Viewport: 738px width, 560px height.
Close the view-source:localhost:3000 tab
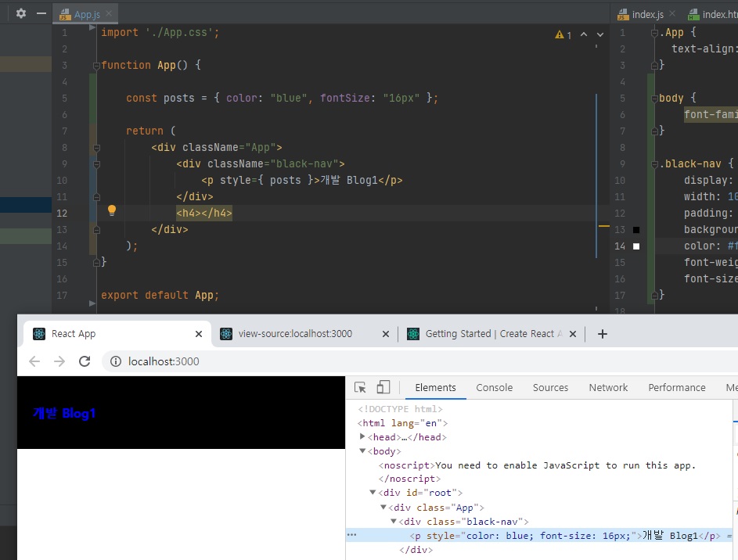(x=386, y=334)
